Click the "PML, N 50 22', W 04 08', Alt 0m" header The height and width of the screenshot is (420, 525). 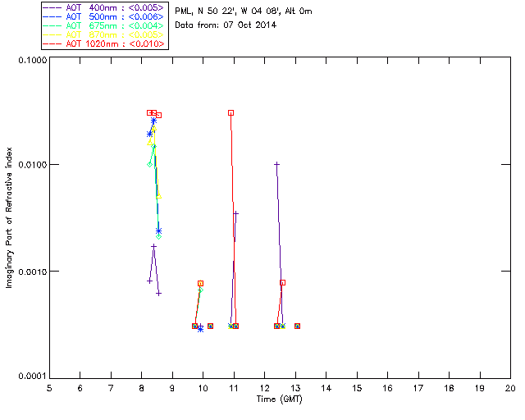(x=244, y=11)
